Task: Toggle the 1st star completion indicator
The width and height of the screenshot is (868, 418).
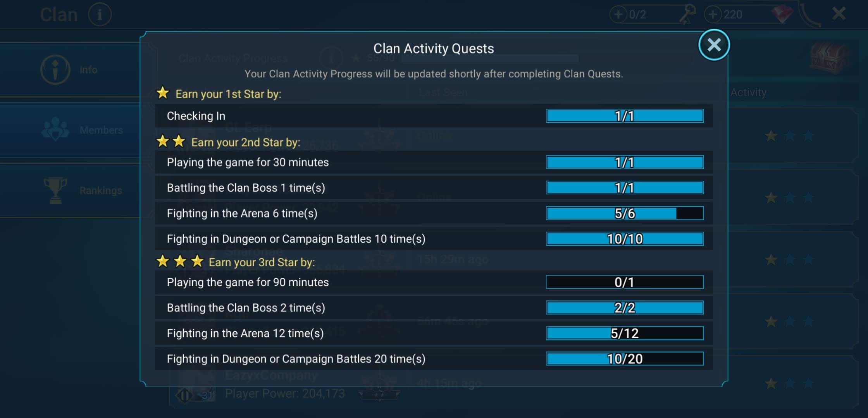Action: [163, 93]
